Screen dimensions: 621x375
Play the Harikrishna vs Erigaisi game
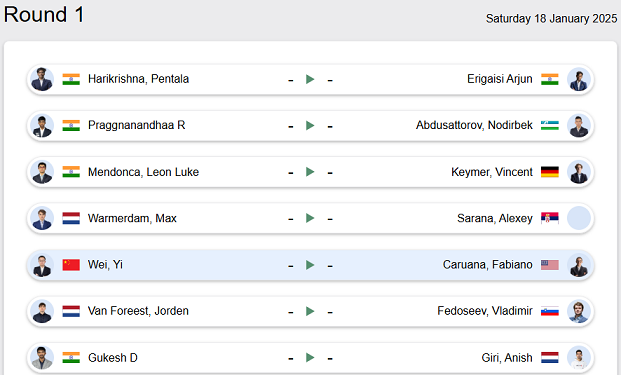[x=310, y=79]
